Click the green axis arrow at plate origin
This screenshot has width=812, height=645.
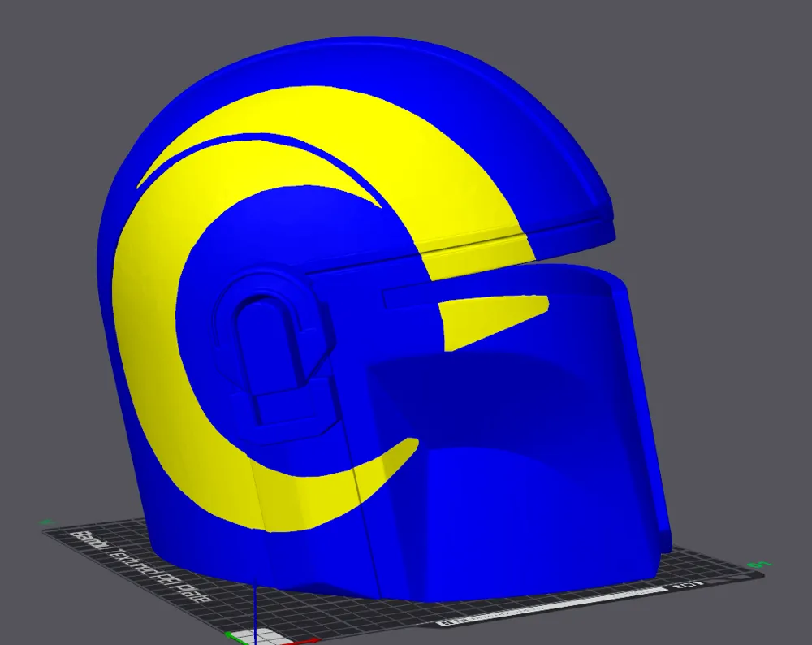(230, 635)
